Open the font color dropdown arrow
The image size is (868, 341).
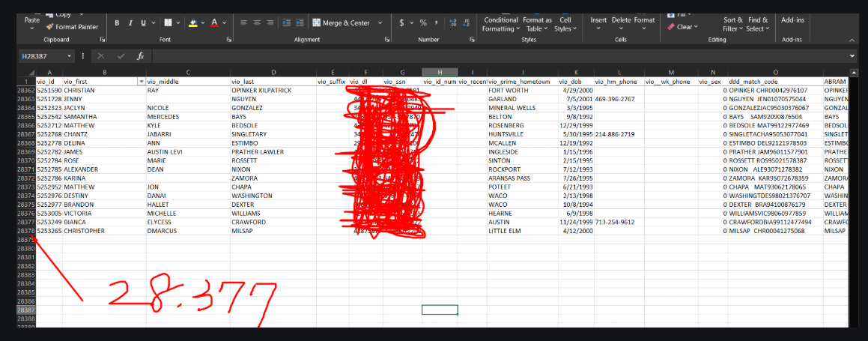pos(225,23)
